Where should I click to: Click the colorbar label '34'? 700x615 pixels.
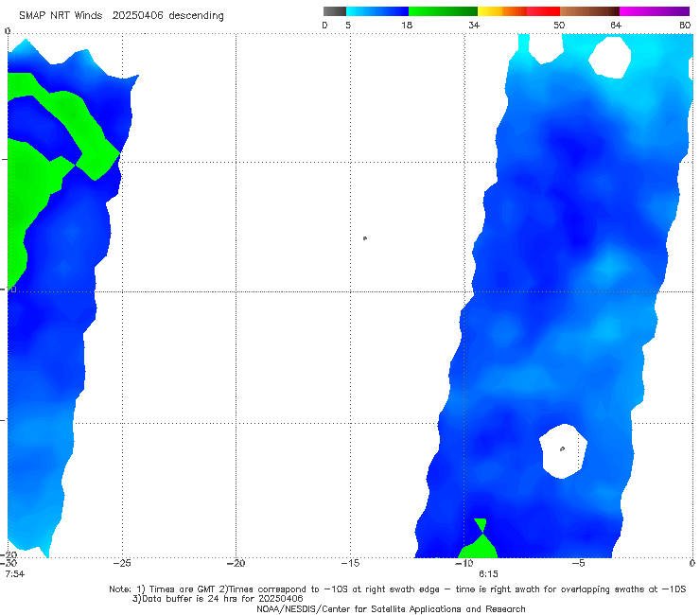point(474,25)
